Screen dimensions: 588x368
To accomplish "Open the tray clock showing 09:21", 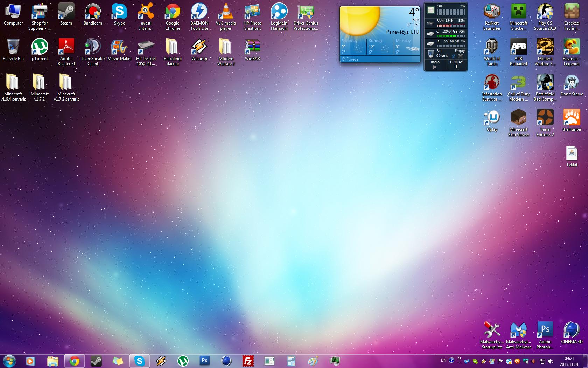I will [x=569, y=361].
